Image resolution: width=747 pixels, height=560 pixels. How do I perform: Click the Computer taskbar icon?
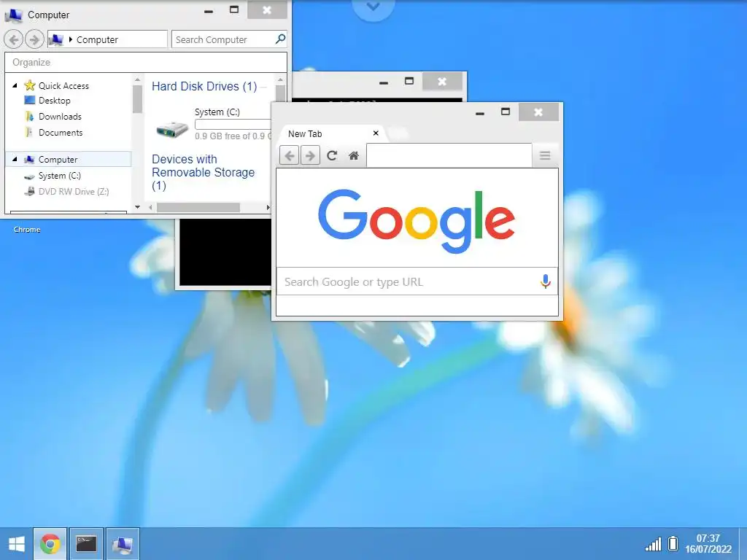[x=123, y=544]
